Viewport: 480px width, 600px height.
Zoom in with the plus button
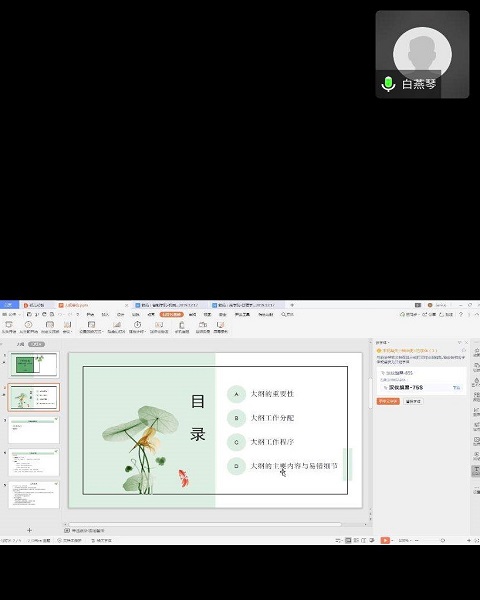(469, 540)
